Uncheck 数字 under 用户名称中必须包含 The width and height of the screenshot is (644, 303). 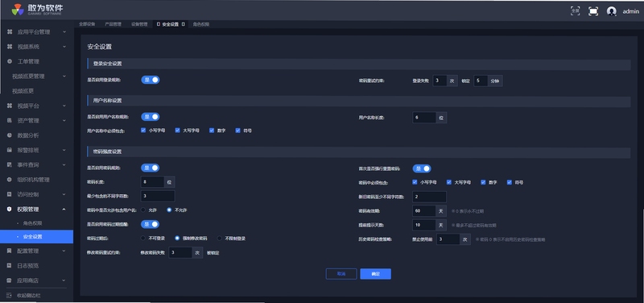[212, 131]
